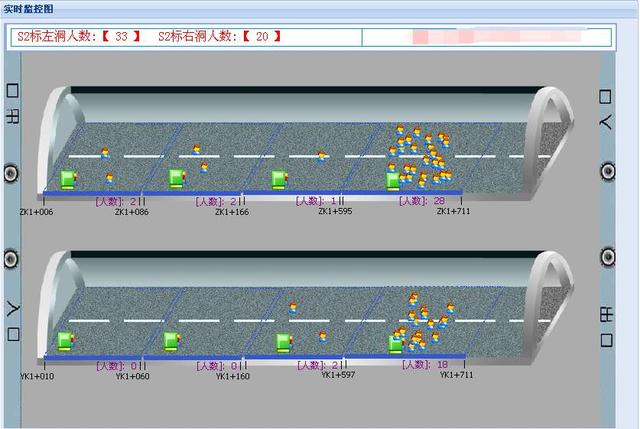Click the ZK1+006 mileage label
This screenshot has height=429, width=640.
(x=36, y=212)
